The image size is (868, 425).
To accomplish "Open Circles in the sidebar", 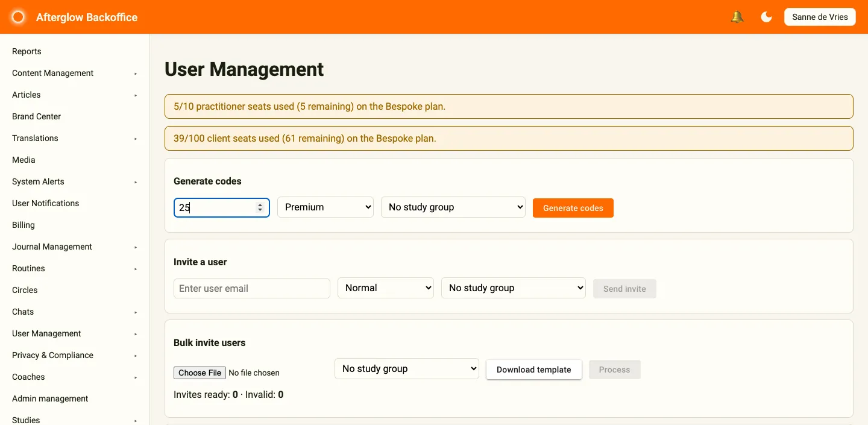I will click(x=25, y=290).
